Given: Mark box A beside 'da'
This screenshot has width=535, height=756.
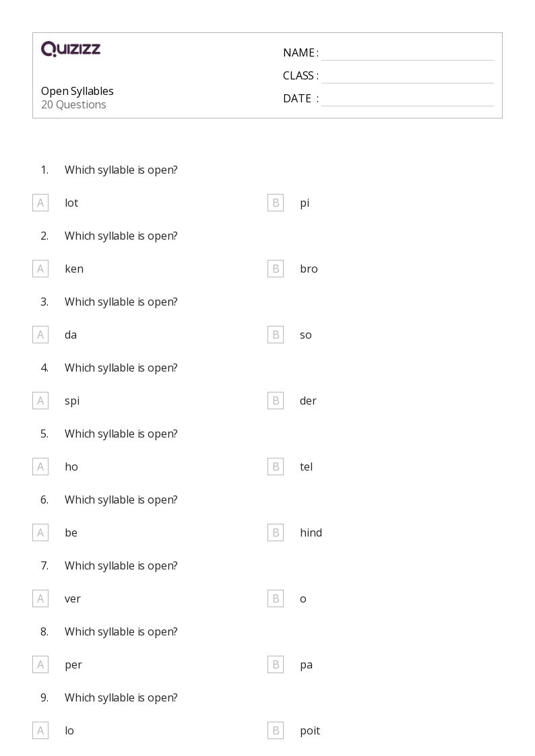Looking at the screenshot, I should [x=40, y=335].
